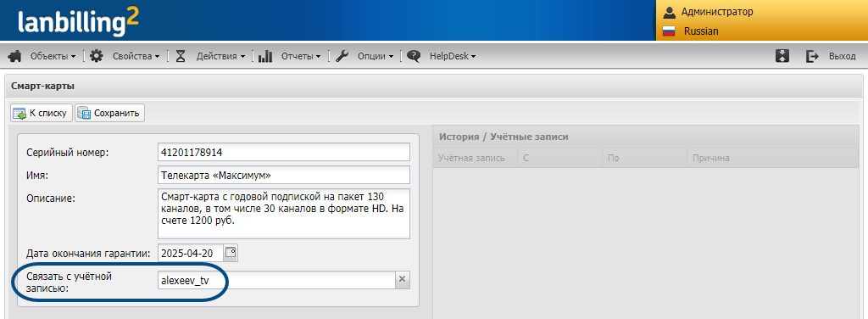The height and width of the screenshot is (319, 868).
Task: Click the wrench Options icon
Action: [x=342, y=56]
